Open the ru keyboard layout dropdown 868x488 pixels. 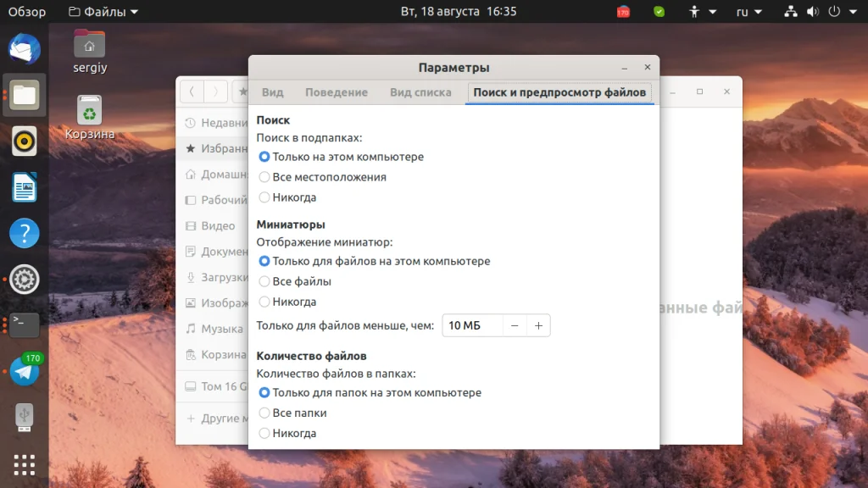coord(749,12)
